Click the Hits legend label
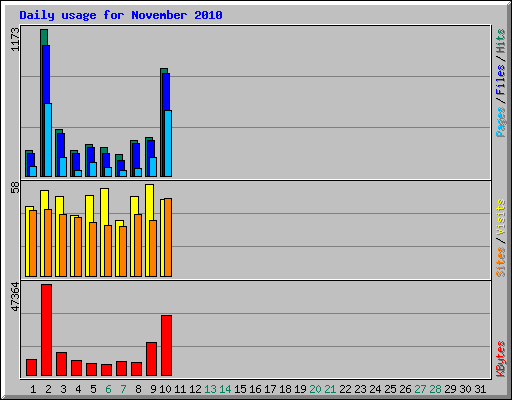The height and width of the screenshot is (400, 512). click(501, 41)
